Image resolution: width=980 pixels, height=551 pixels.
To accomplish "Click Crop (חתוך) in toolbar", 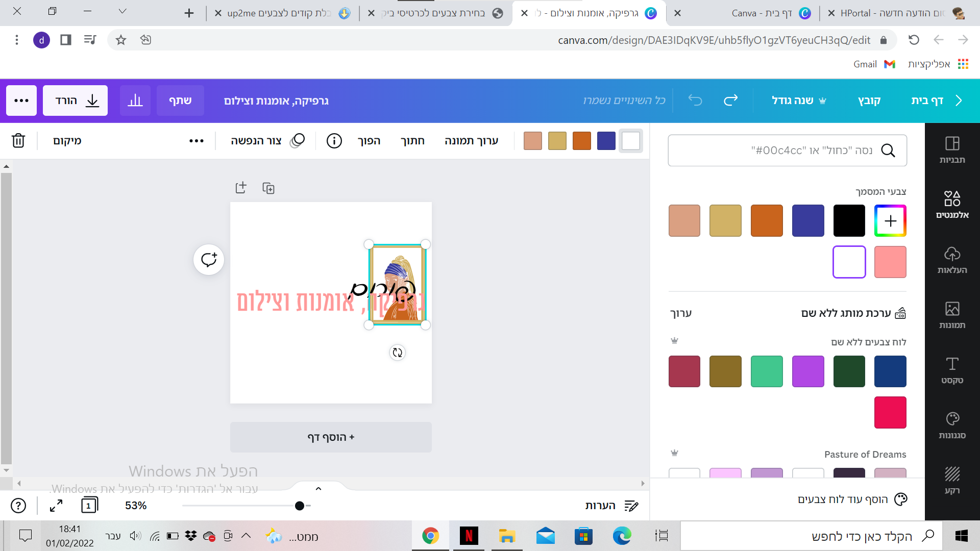I will pyautogui.click(x=412, y=141).
